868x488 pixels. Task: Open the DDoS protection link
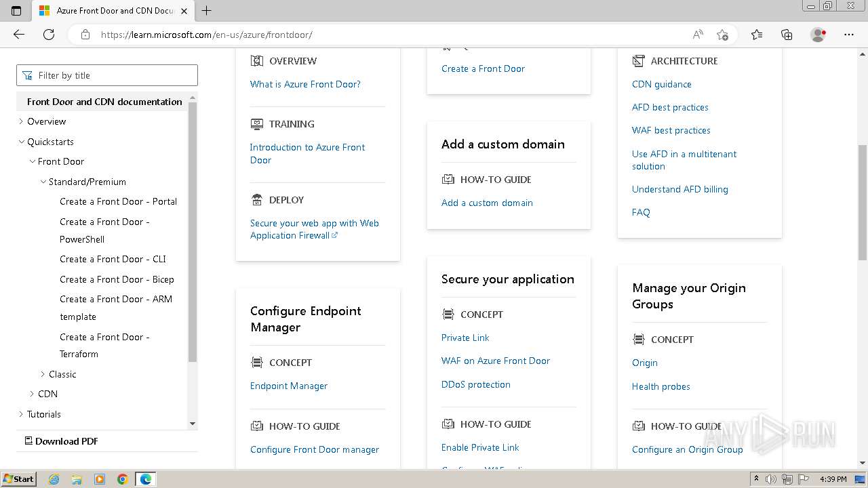[476, 384]
